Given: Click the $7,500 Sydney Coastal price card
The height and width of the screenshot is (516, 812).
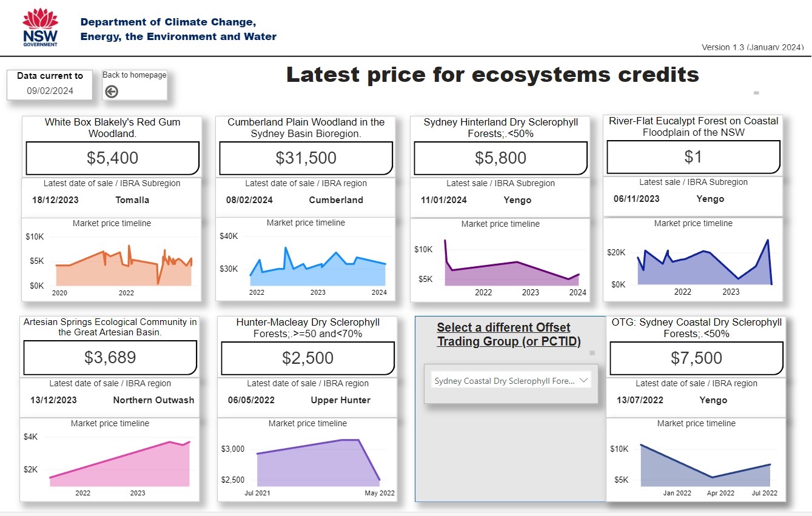Looking at the screenshot, I should [x=696, y=358].
